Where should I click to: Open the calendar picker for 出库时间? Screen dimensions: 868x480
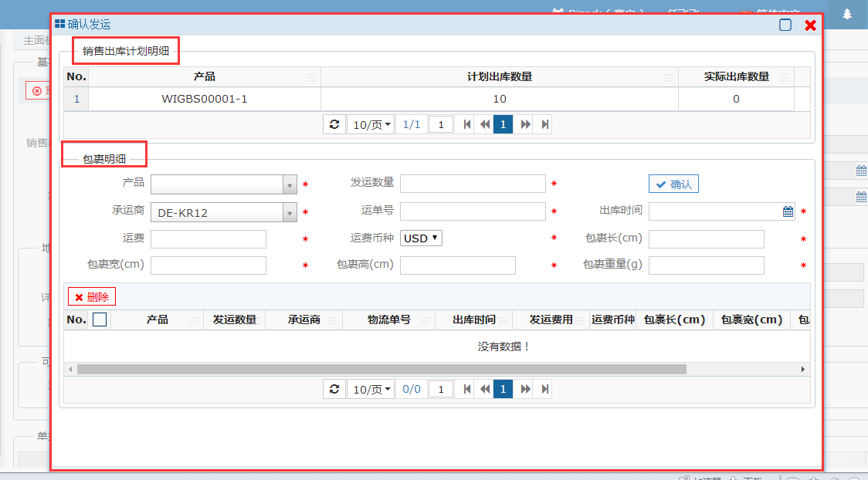pos(788,211)
